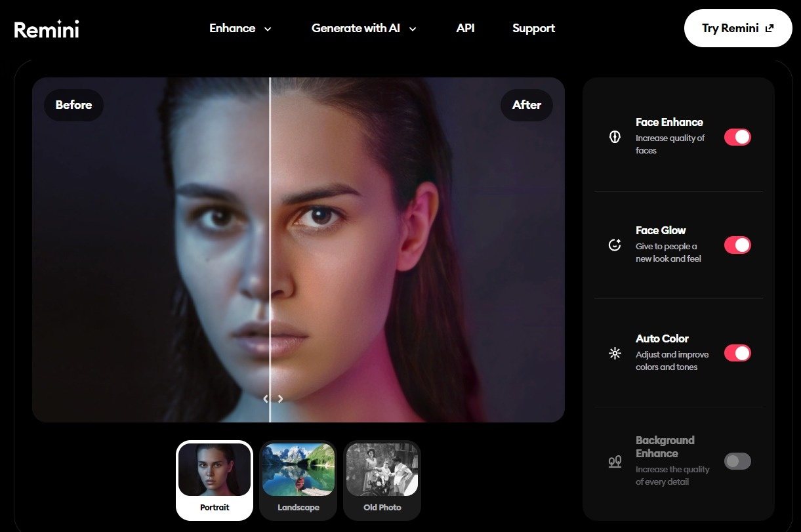Disable the Face Enhance toggle
This screenshot has height=532, width=801.
point(737,136)
